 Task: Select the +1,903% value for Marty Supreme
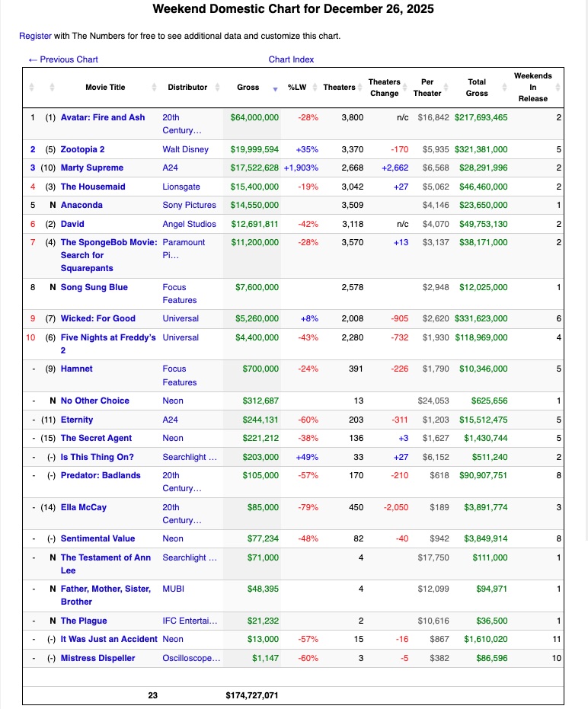click(x=302, y=168)
